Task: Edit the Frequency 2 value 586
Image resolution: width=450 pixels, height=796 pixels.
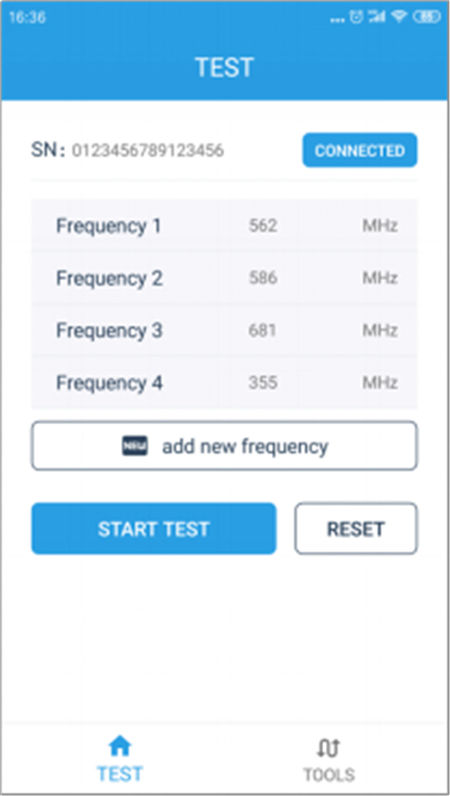Action: [x=263, y=278]
